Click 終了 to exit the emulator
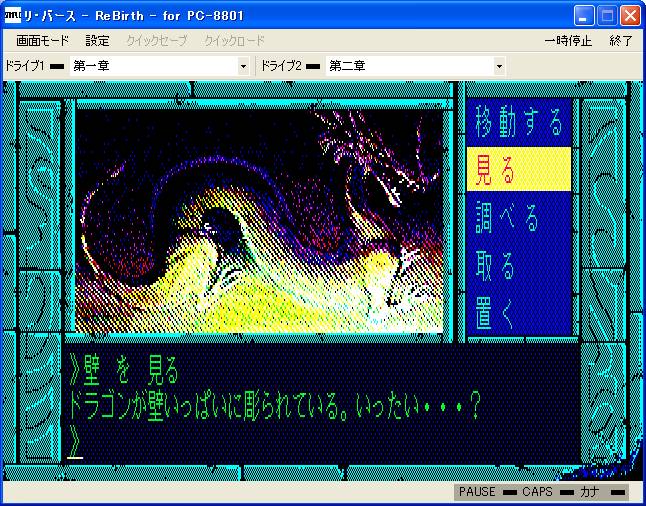Screen dimensions: 646x506 pos(620,41)
